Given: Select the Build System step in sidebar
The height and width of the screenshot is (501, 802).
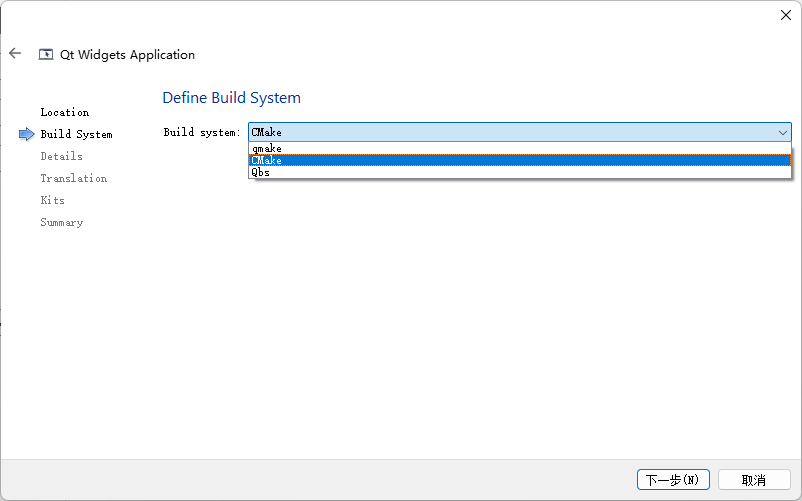Looking at the screenshot, I should pos(76,134).
